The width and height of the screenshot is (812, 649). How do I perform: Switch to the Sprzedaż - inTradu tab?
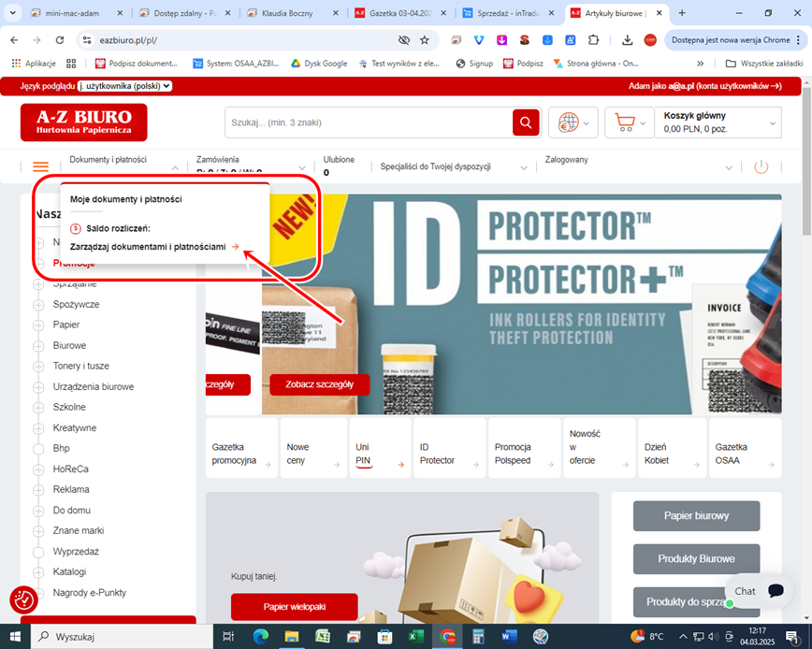[508, 13]
